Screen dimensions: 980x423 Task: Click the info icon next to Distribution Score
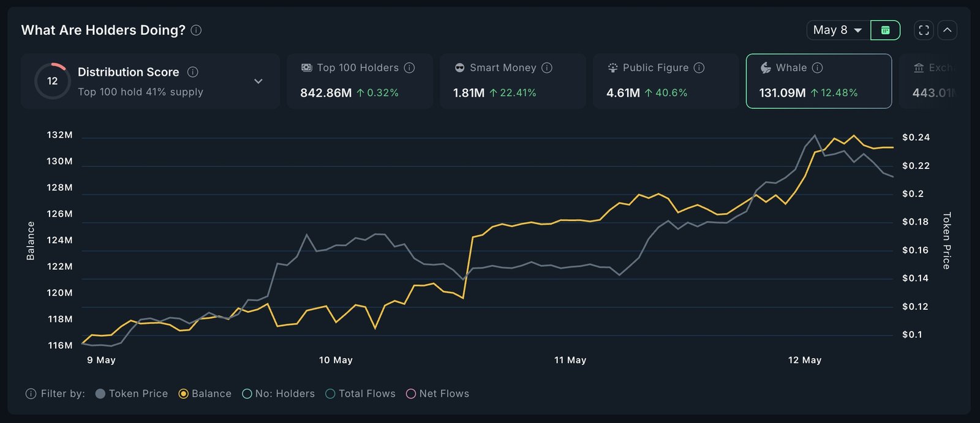(x=192, y=72)
